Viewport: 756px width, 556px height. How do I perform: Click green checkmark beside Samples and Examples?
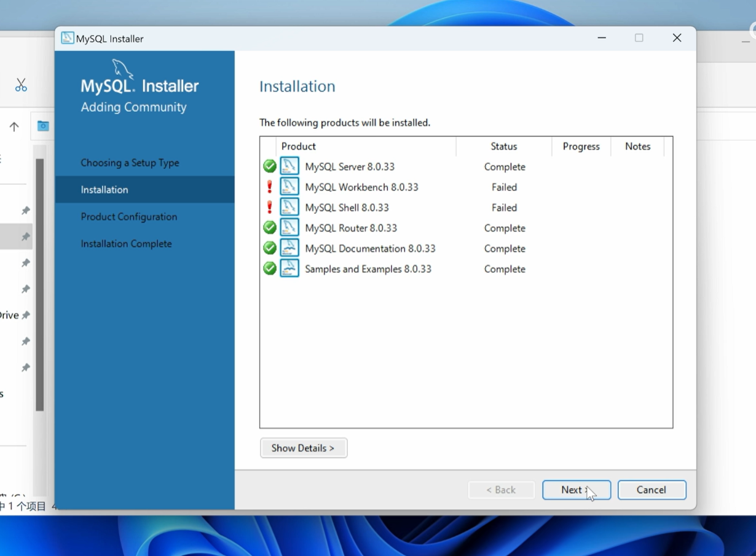click(269, 268)
